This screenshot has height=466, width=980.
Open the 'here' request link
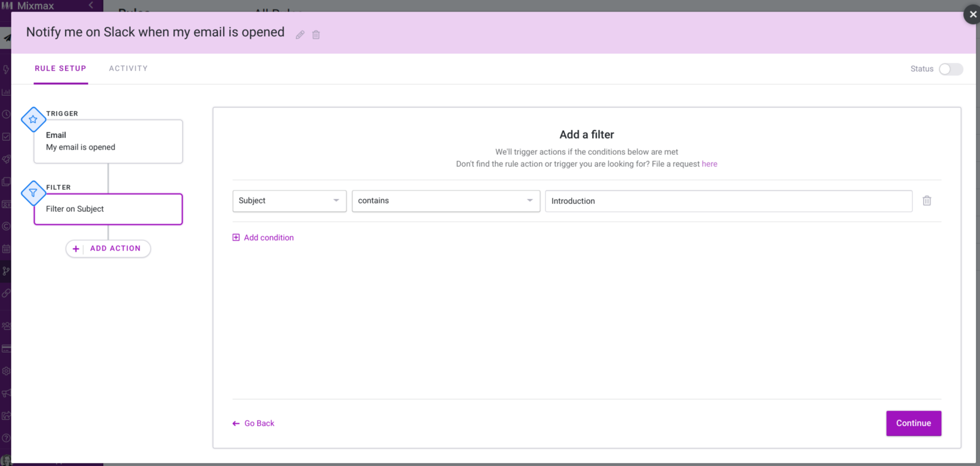coord(709,164)
